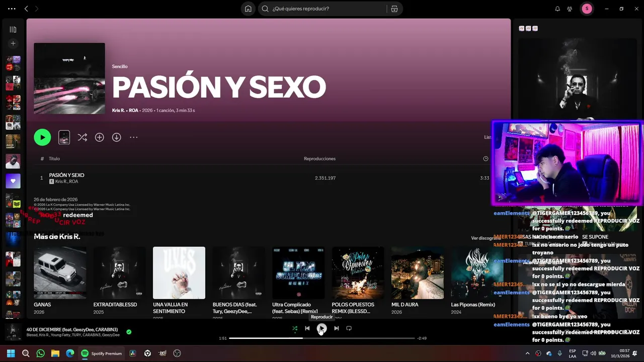
Task: Open File Explorer from the taskbar
Action: 55,353
